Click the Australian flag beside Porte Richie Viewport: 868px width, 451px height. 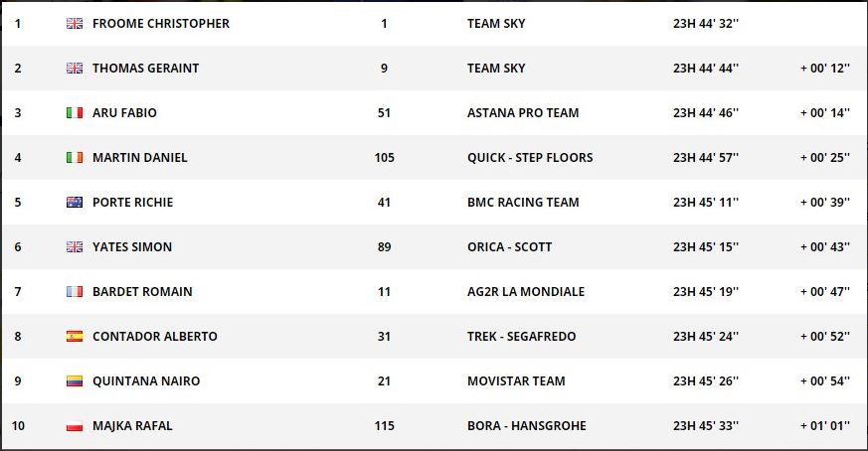click(75, 202)
